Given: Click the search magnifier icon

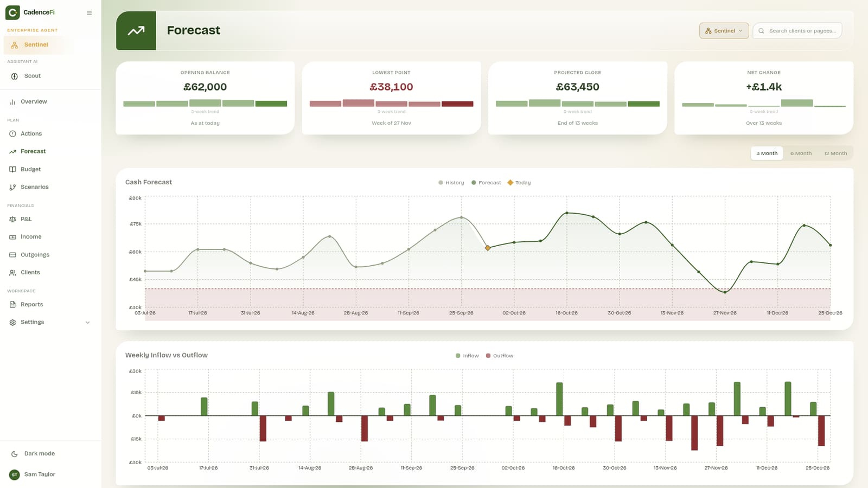Looking at the screenshot, I should coord(761,31).
